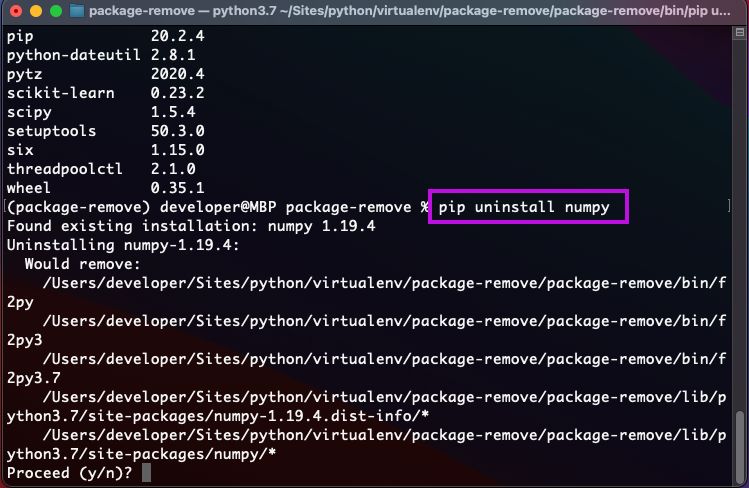
Task: Click the yellow minimize window button
Action: 36,11
